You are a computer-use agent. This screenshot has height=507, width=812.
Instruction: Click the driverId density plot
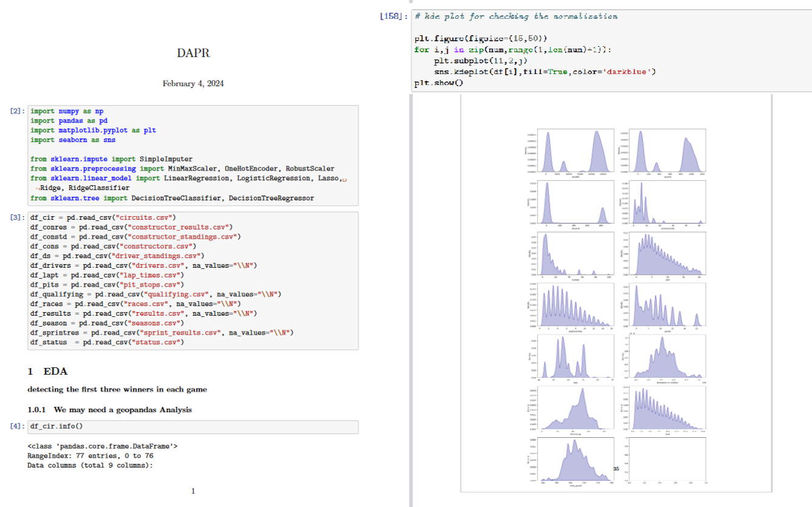(x=575, y=203)
